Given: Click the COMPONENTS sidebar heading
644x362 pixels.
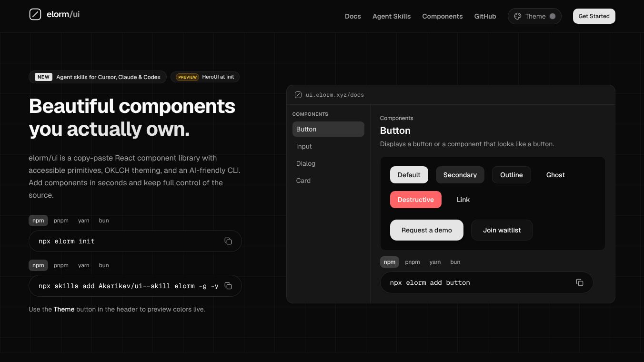Looking at the screenshot, I should (x=310, y=114).
